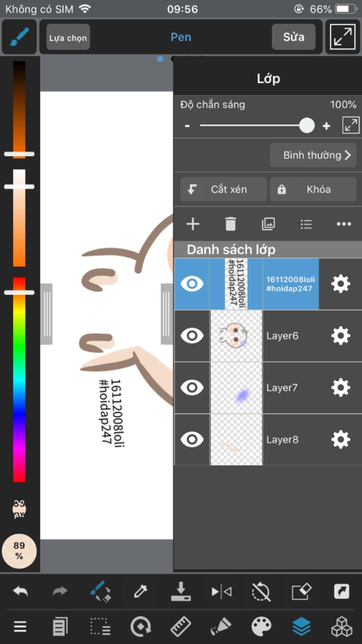Open the selection tool icon
This screenshot has height=644, width=362.
100,627
